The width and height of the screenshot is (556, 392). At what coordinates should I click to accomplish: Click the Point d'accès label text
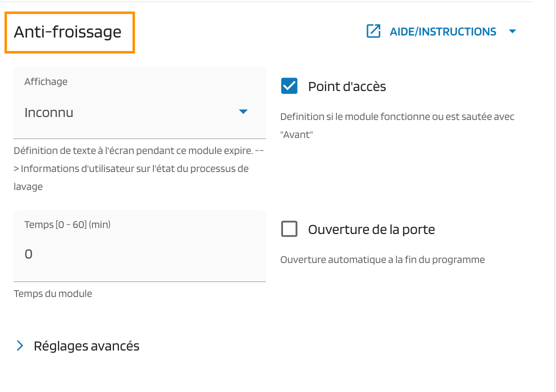[x=347, y=86]
